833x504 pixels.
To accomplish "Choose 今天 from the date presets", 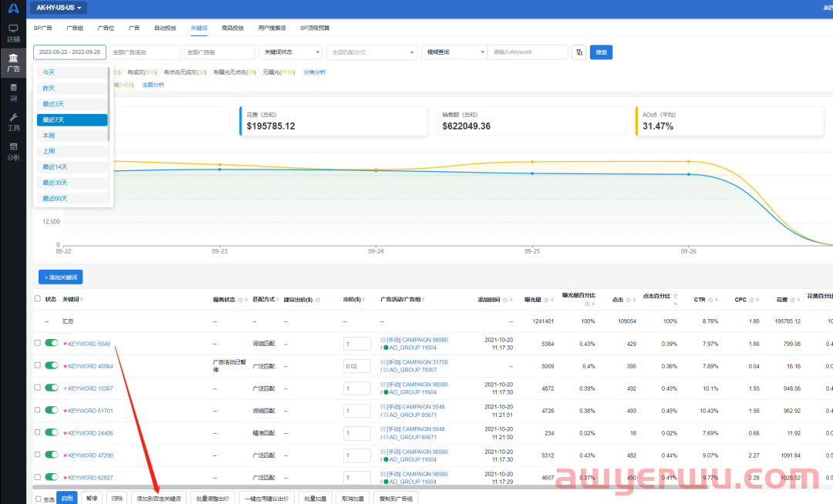I will [x=73, y=72].
